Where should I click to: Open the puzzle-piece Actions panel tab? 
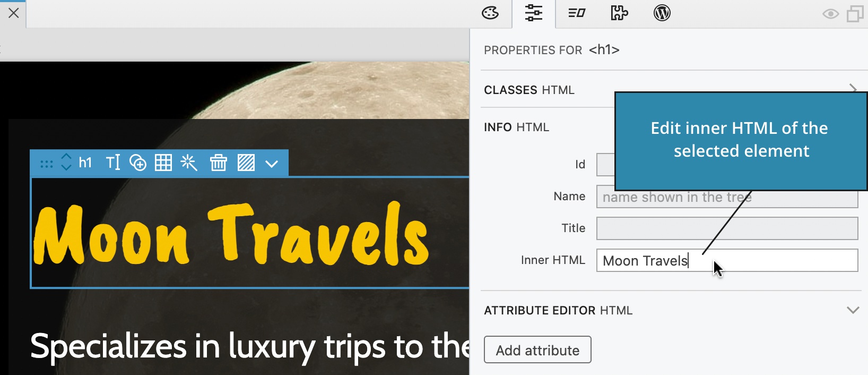(x=619, y=13)
